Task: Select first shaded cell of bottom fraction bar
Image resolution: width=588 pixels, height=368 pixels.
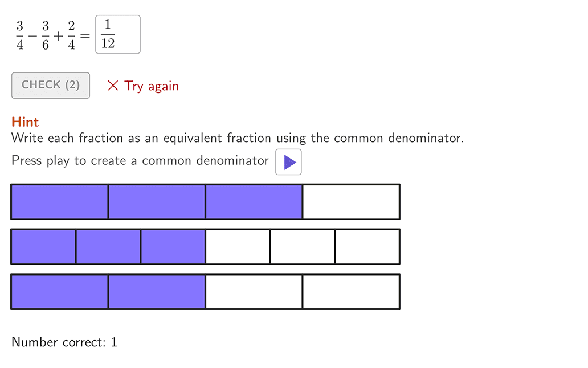Action: click(60, 292)
